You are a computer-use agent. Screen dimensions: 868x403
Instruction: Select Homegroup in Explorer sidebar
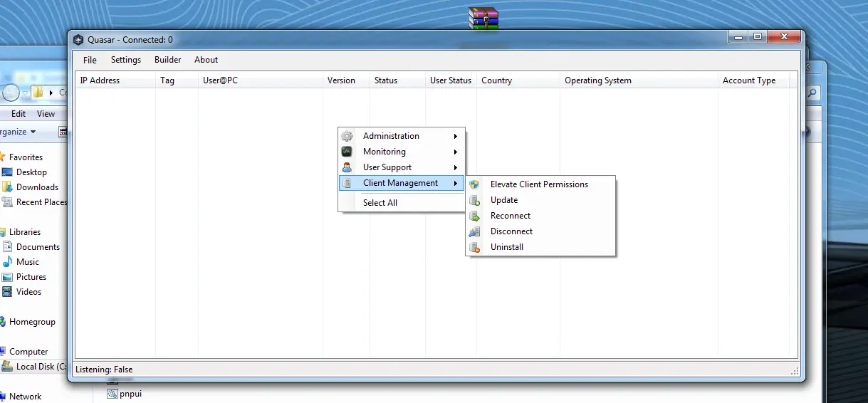[32, 322]
